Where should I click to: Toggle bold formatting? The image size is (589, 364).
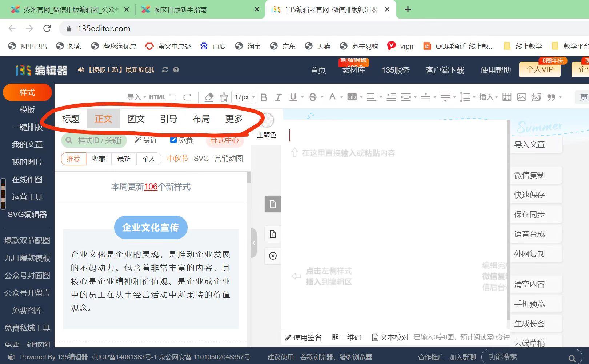tap(264, 97)
